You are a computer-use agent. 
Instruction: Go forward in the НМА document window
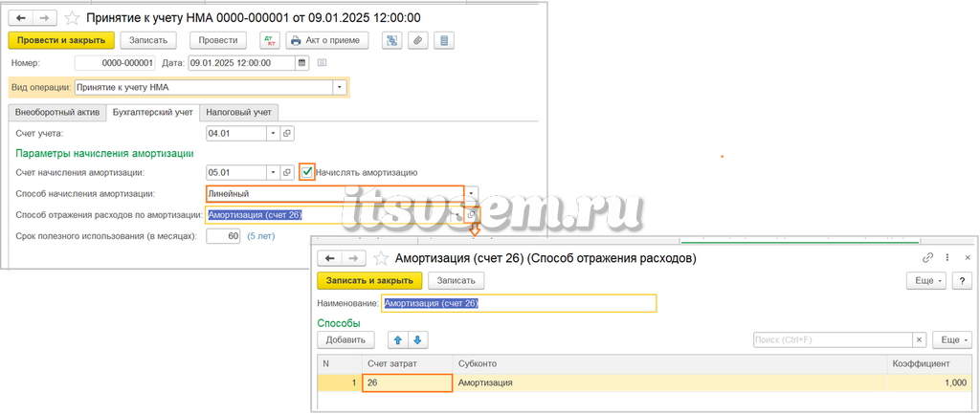click(44, 17)
